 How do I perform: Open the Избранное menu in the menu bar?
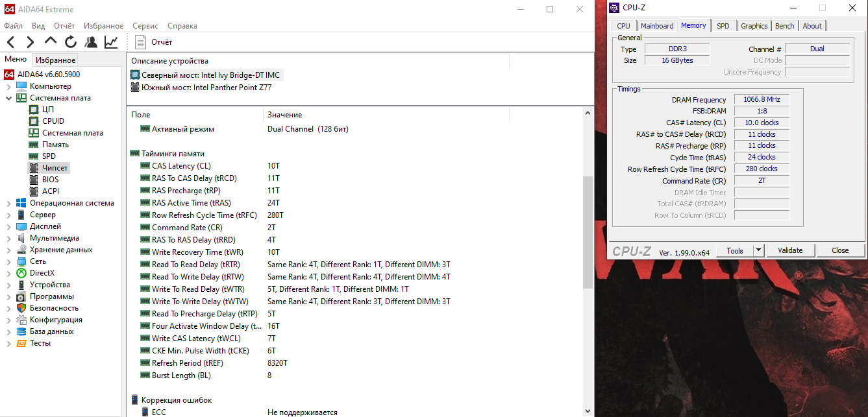[103, 26]
